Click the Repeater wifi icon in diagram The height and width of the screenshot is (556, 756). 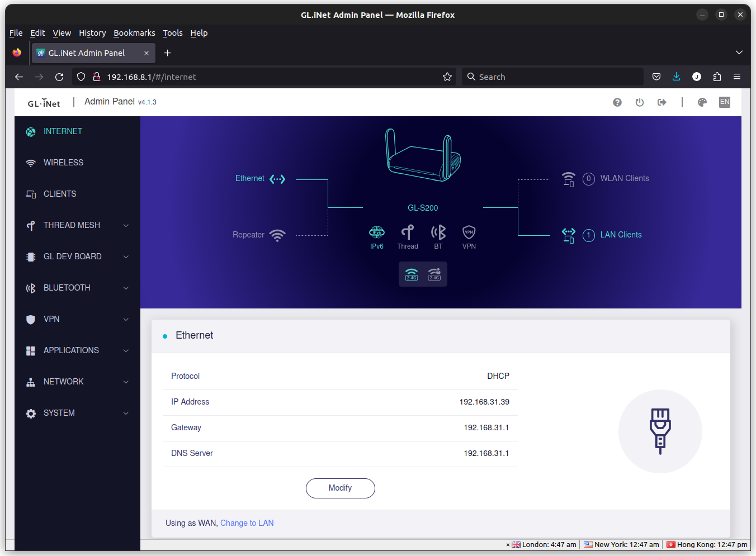coord(277,235)
